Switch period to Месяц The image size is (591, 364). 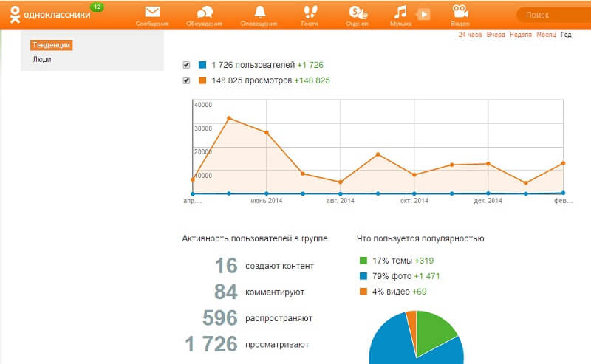[x=546, y=35]
